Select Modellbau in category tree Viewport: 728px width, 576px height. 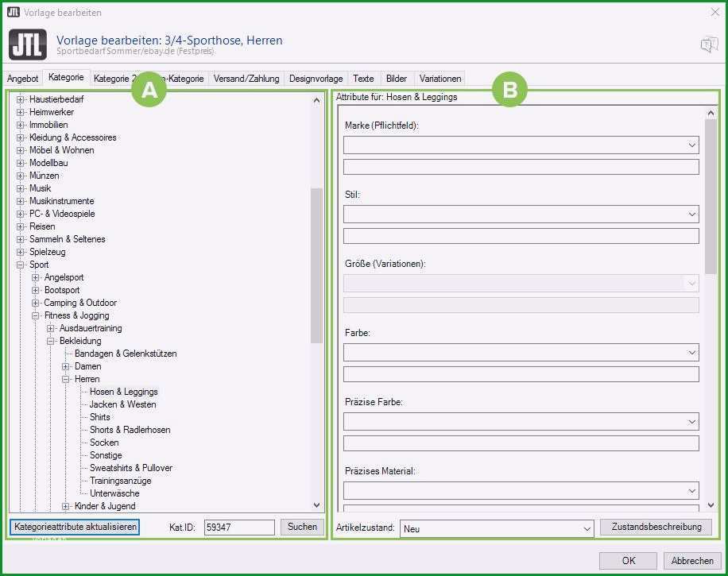point(48,163)
